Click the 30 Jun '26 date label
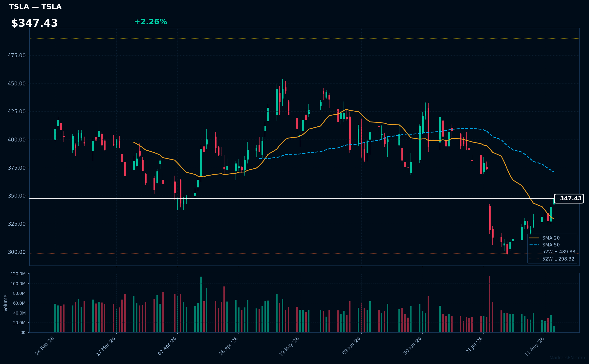 [413, 346]
